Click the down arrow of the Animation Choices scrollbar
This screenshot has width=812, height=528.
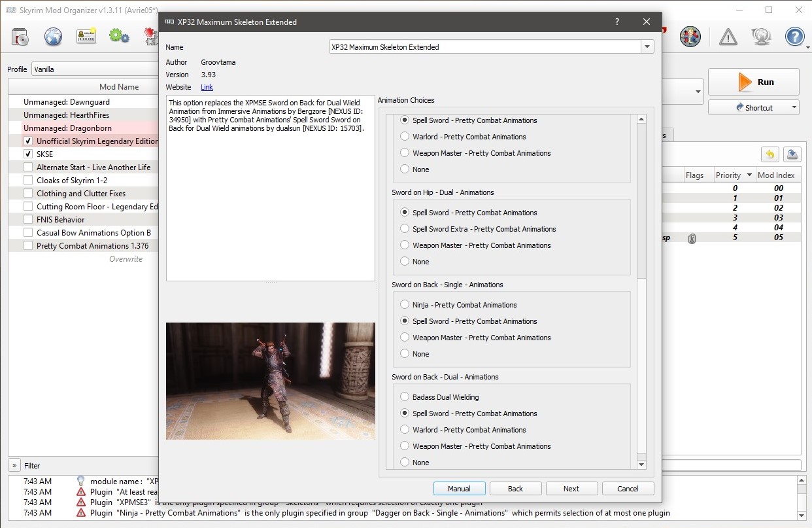(641, 465)
